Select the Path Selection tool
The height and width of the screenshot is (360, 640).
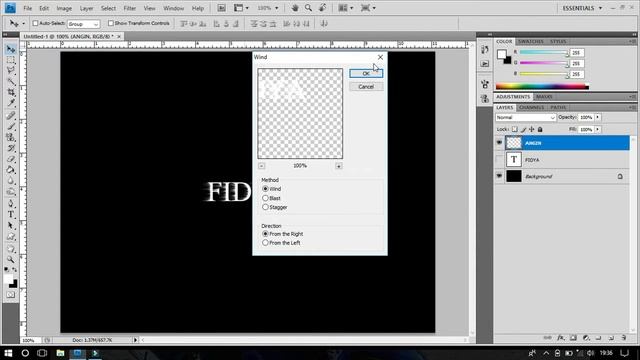[11, 226]
